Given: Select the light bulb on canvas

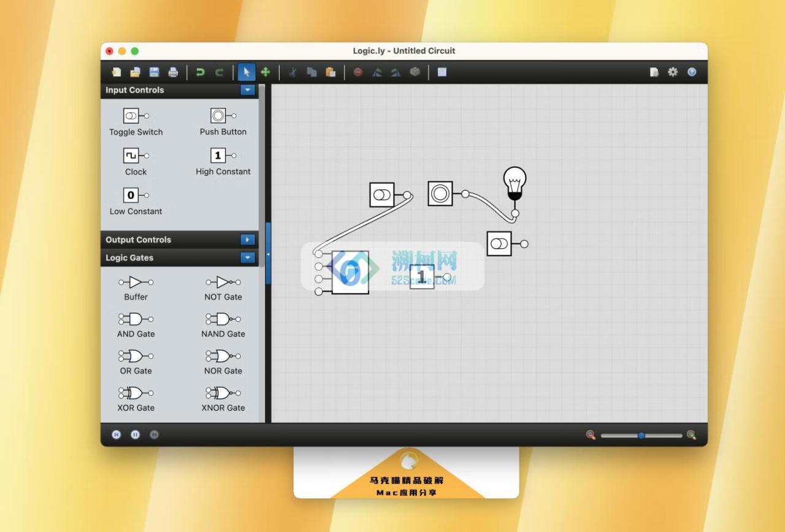Looking at the screenshot, I should point(515,183).
